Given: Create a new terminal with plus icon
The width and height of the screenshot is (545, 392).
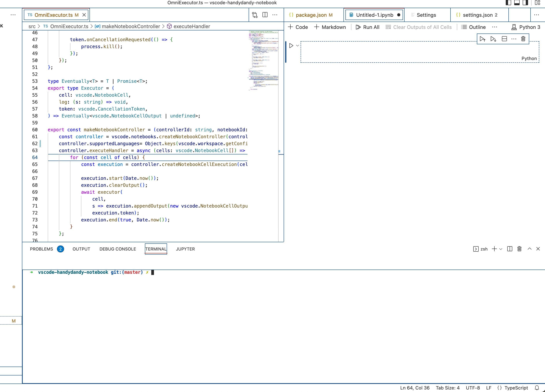Looking at the screenshot, I should [494, 249].
